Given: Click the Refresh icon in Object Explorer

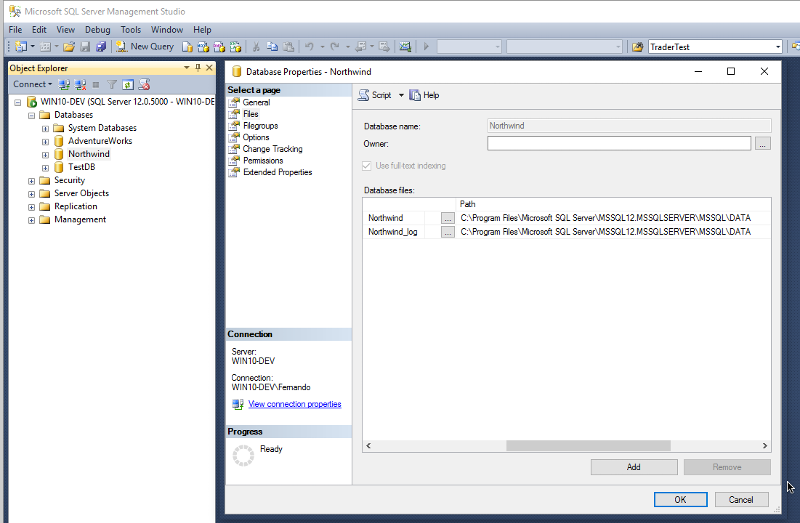Looking at the screenshot, I should tap(128, 85).
